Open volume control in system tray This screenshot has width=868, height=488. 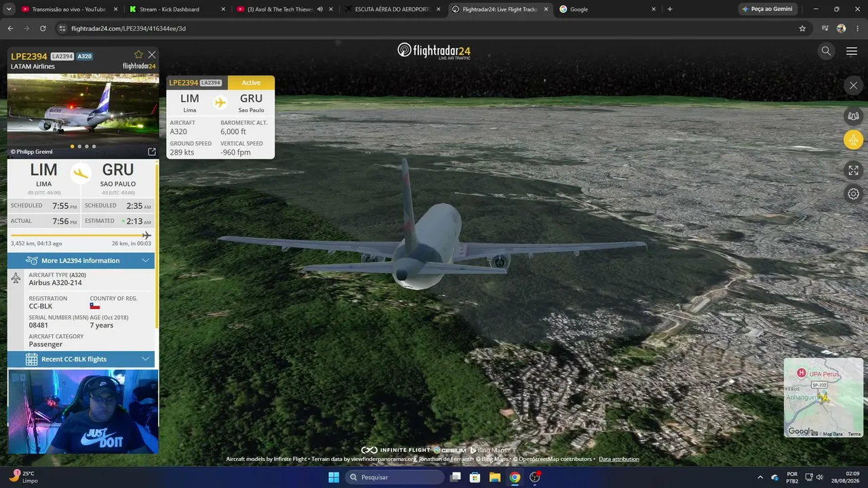coord(819,477)
